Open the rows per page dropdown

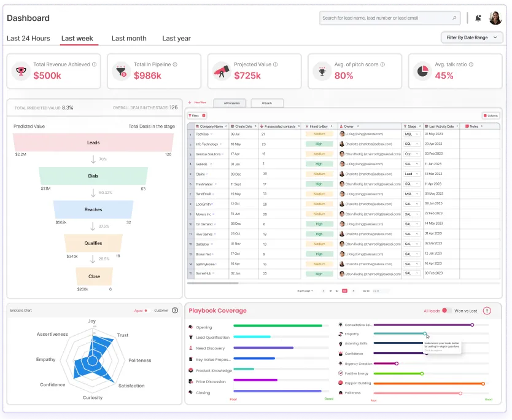(305, 290)
